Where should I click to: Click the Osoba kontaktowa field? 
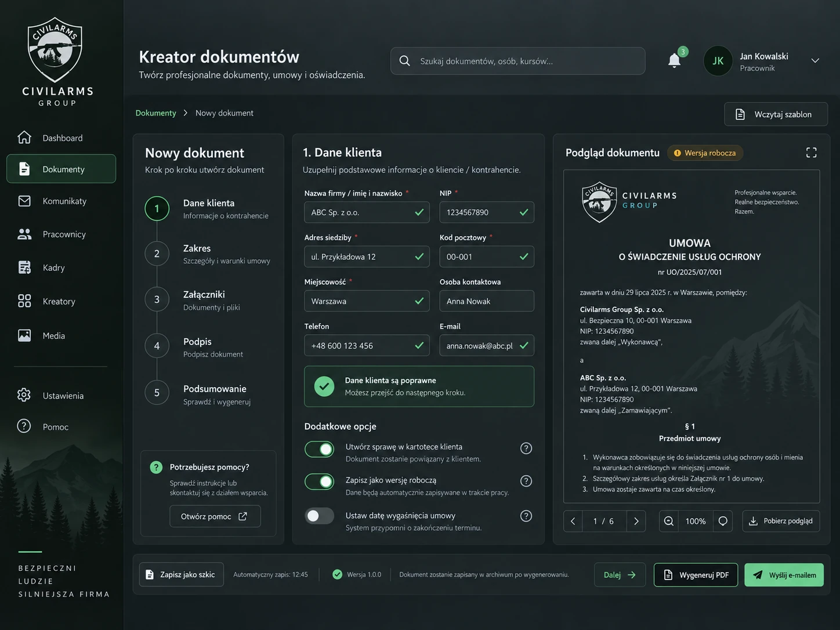click(487, 301)
